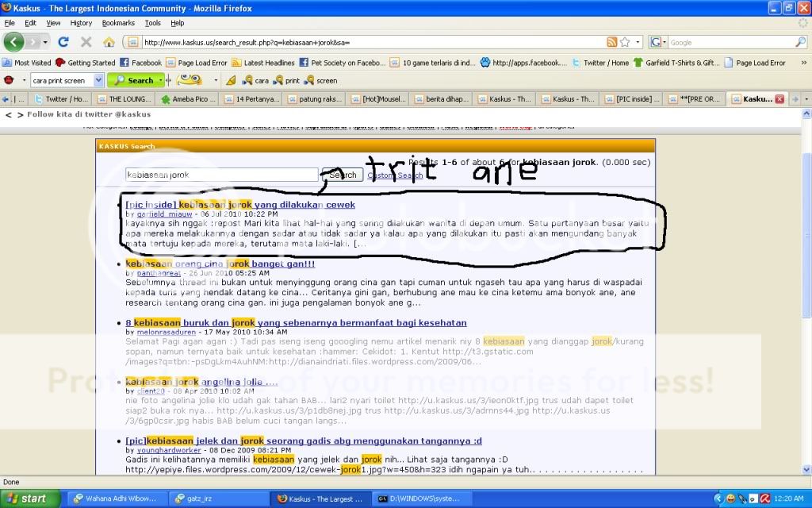812x508 pixels.
Task: Switch to the 'THE LOUNG...' tab
Action: [x=124, y=99]
